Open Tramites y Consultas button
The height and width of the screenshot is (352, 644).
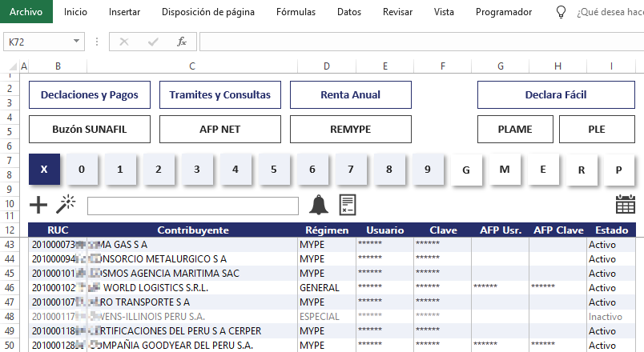(x=220, y=94)
